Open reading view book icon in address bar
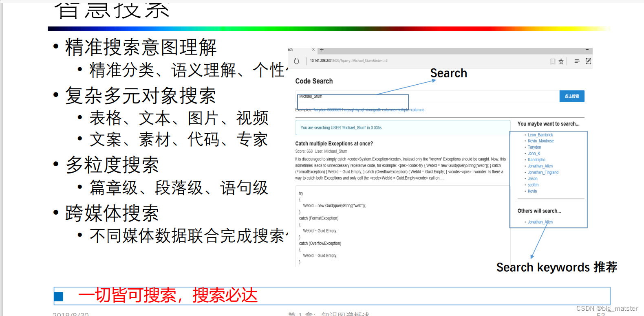 click(x=553, y=61)
